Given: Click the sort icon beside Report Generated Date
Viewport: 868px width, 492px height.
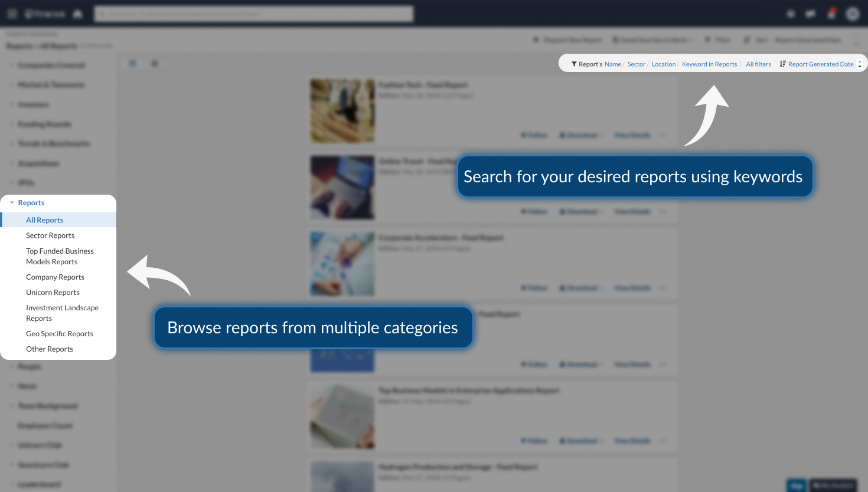Looking at the screenshot, I should (x=783, y=64).
